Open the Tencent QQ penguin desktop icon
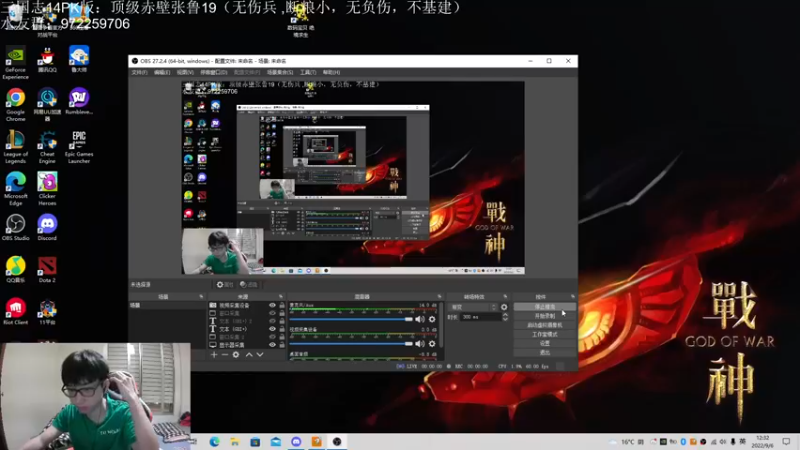Screen dimensions: 800x450 pos(47,60)
